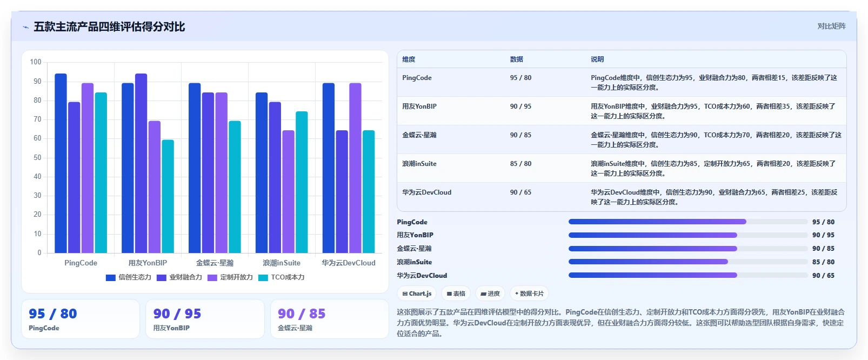The width and height of the screenshot is (868, 360).
Task: Select the 表格 chip
Action: tap(456, 294)
